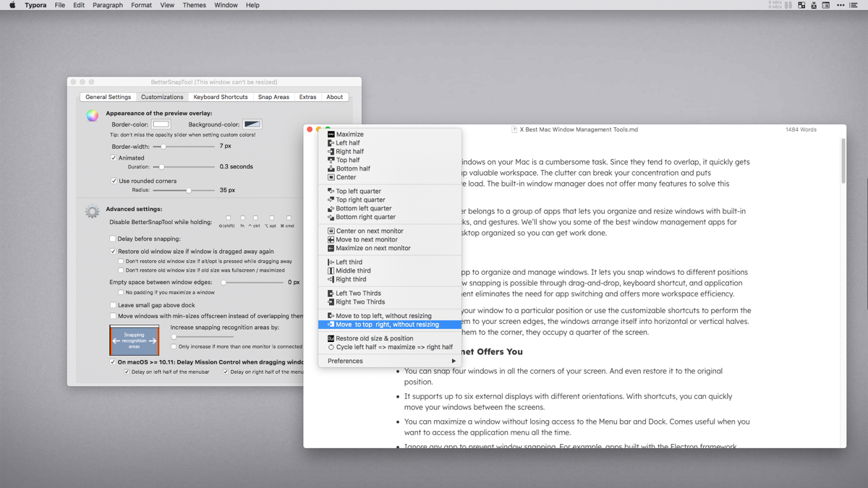
Task: Select the Center snap option
Action: [x=389, y=177]
